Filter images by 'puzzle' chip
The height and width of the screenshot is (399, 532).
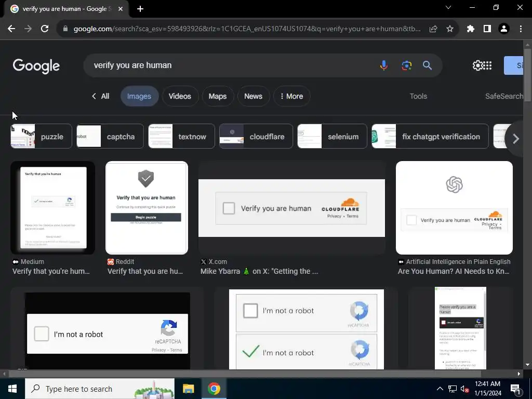pos(42,137)
